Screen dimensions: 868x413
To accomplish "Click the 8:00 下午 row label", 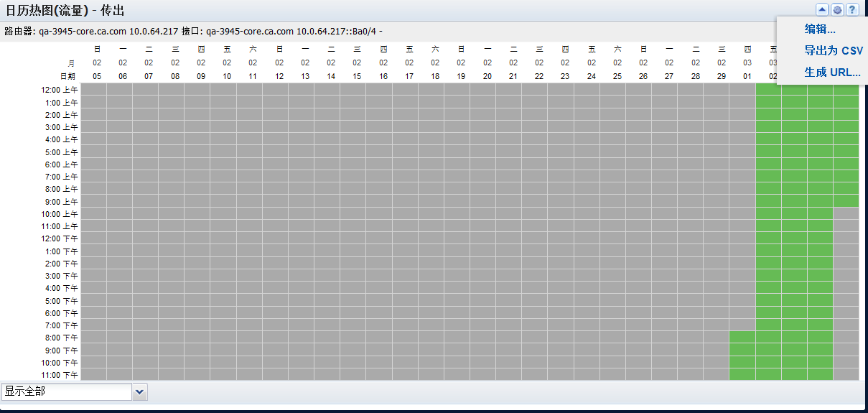I will coord(62,338).
